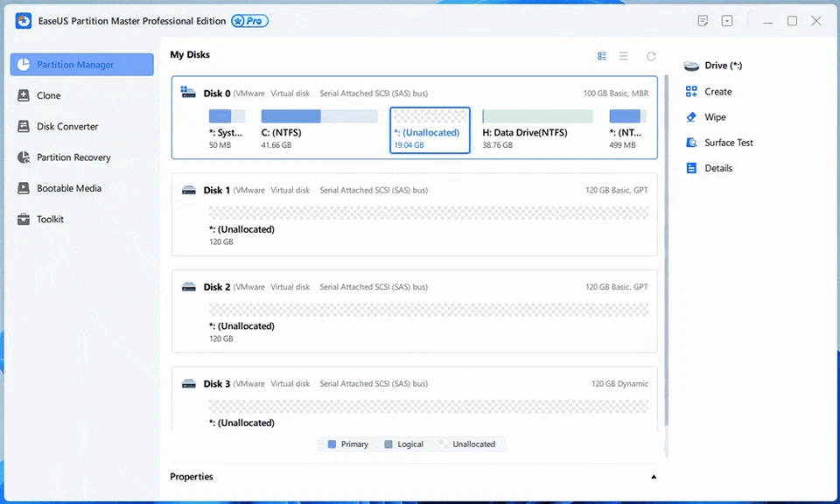View Details for the selected partition
Image resolution: width=840 pixels, height=504 pixels.
click(718, 167)
